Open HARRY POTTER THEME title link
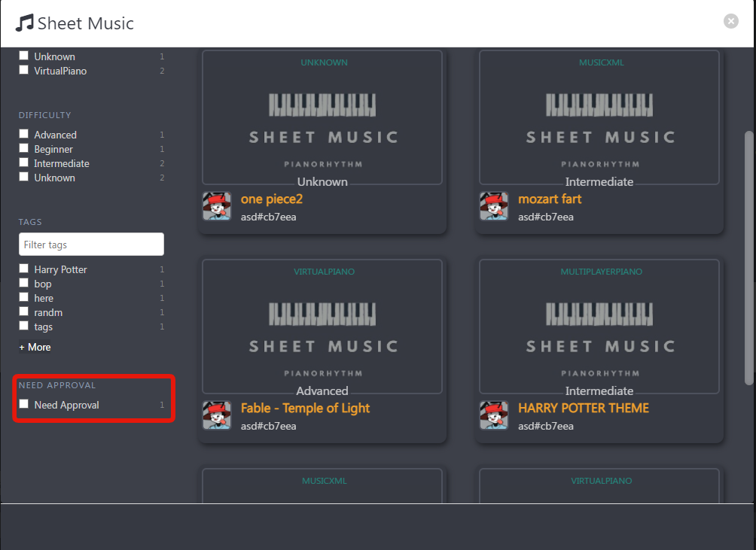The width and height of the screenshot is (756, 550). [584, 408]
